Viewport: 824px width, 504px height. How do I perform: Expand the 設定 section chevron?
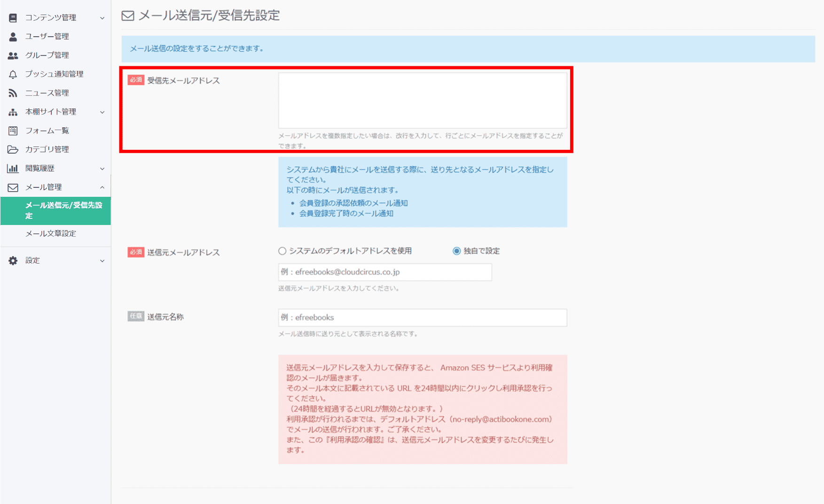[102, 260]
